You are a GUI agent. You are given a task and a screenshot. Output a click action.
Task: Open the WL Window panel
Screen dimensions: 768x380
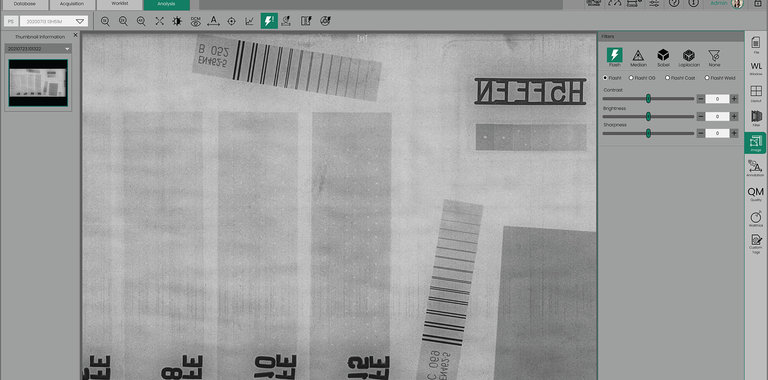point(756,68)
